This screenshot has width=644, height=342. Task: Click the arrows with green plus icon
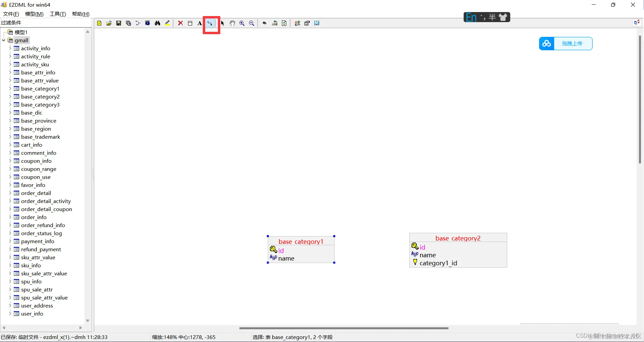click(297, 23)
